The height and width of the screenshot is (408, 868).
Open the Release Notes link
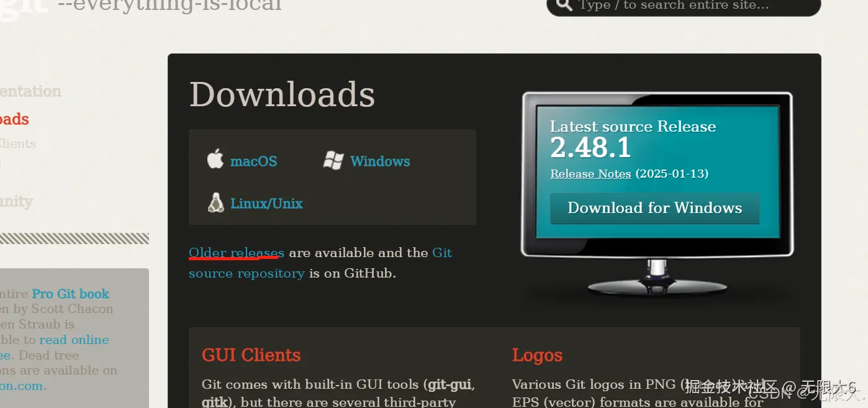(590, 174)
